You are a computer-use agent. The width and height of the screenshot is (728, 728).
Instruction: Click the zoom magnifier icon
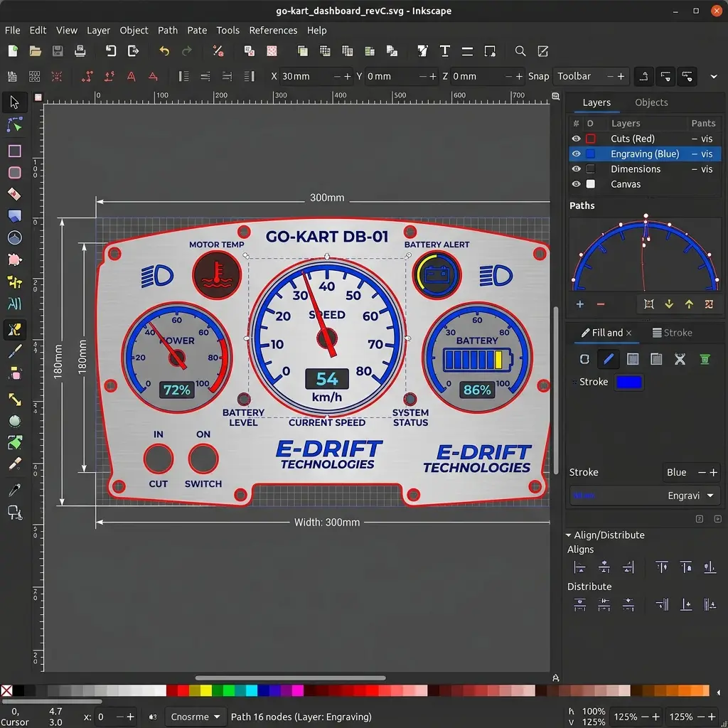pos(520,51)
